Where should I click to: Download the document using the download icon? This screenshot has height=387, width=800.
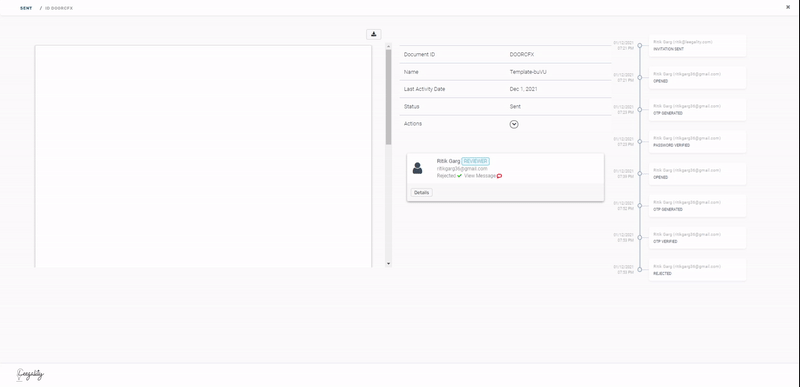click(x=373, y=34)
